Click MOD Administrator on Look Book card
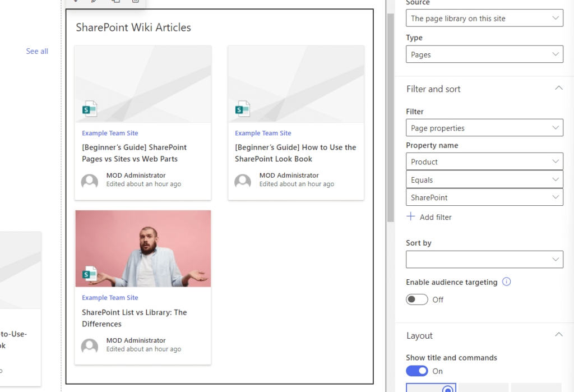This screenshot has height=392, width=574. click(x=289, y=175)
